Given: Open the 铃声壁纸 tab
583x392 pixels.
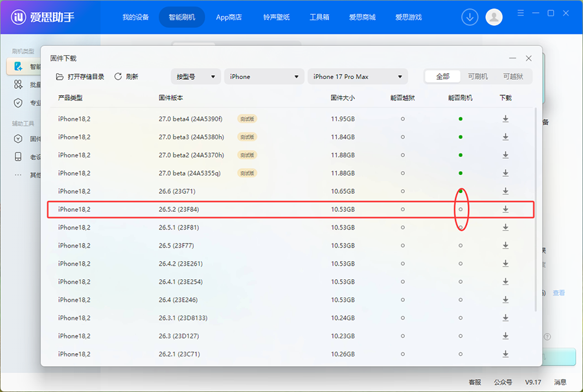Looking at the screenshot, I should pyautogui.click(x=276, y=17).
